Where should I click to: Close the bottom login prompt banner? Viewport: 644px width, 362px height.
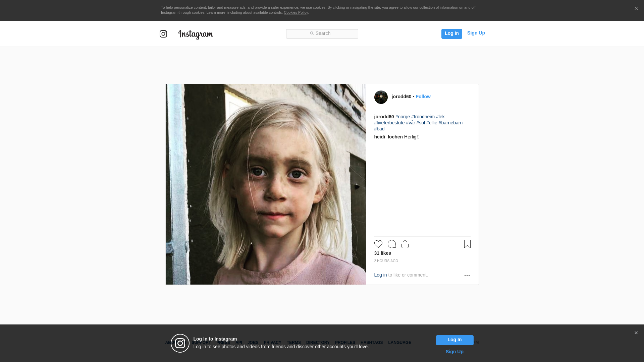click(x=636, y=333)
